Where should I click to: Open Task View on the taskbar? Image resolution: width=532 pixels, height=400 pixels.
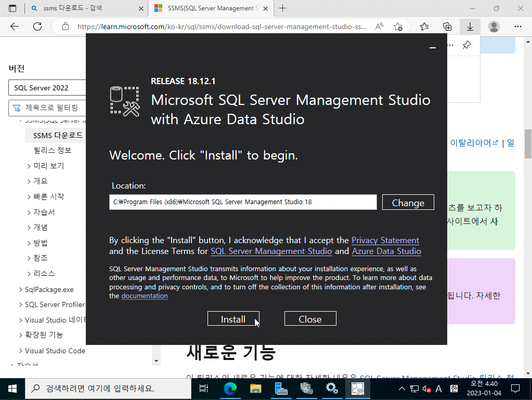tap(204, 389)
